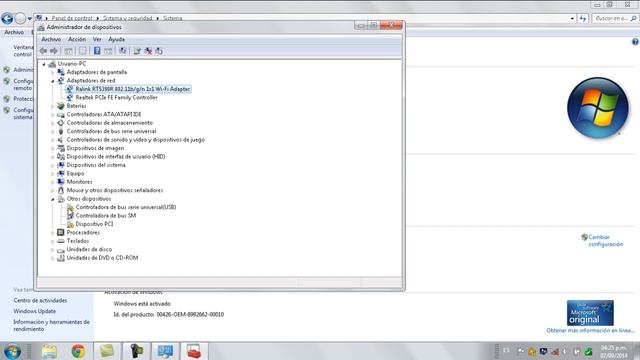The height and width of the screenshot is (360, 640).
Task: Click the Monitores category icon
Action: [61, 182]
